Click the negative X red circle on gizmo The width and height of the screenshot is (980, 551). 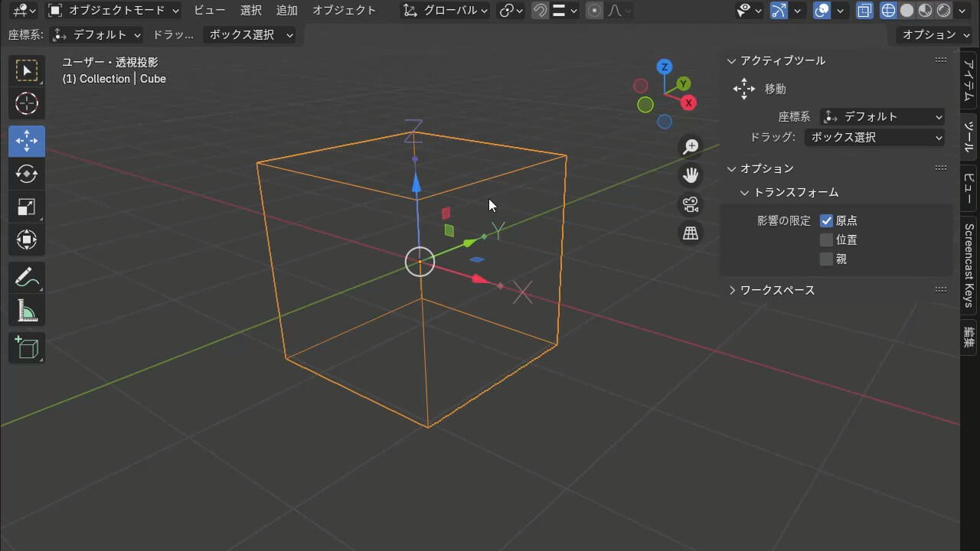[641, 86]
